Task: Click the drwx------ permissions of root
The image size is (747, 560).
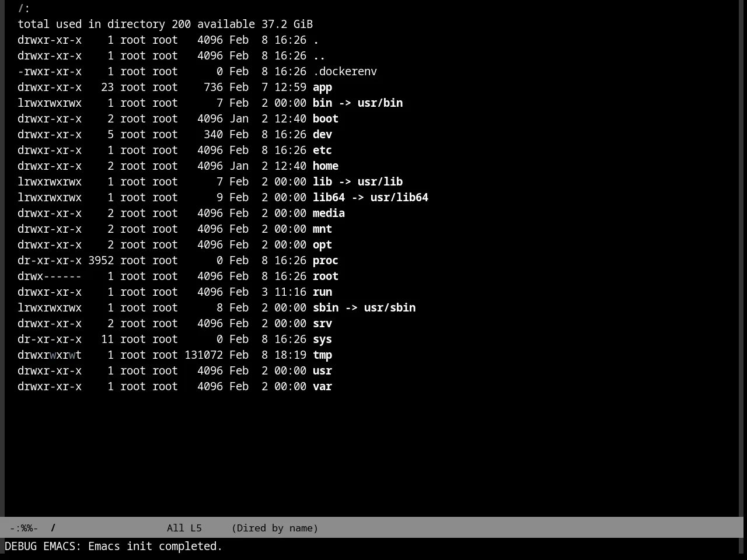Action: [50, 276]
